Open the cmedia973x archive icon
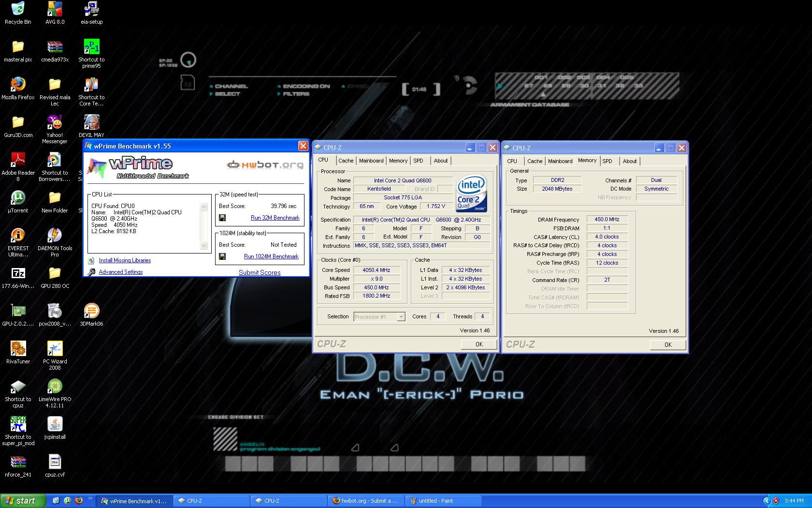This screenshot has width=812, height=508. pos(55,47)
